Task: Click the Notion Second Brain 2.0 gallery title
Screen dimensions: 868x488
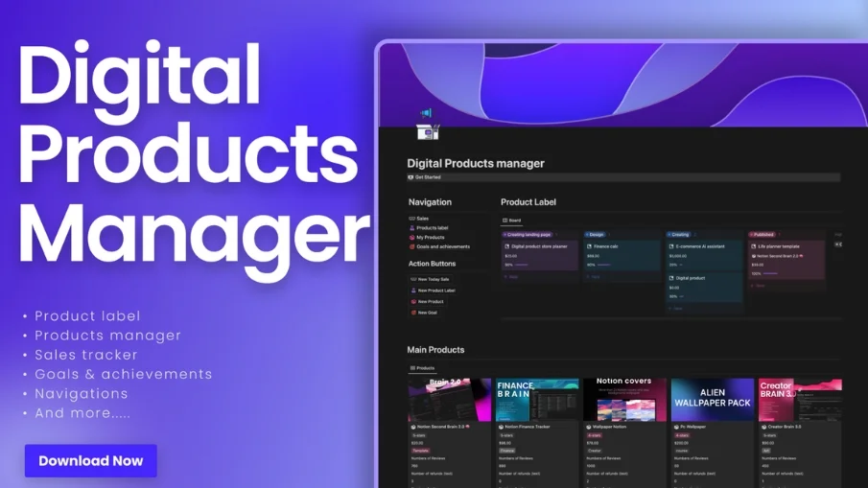Action: (441, 428)
